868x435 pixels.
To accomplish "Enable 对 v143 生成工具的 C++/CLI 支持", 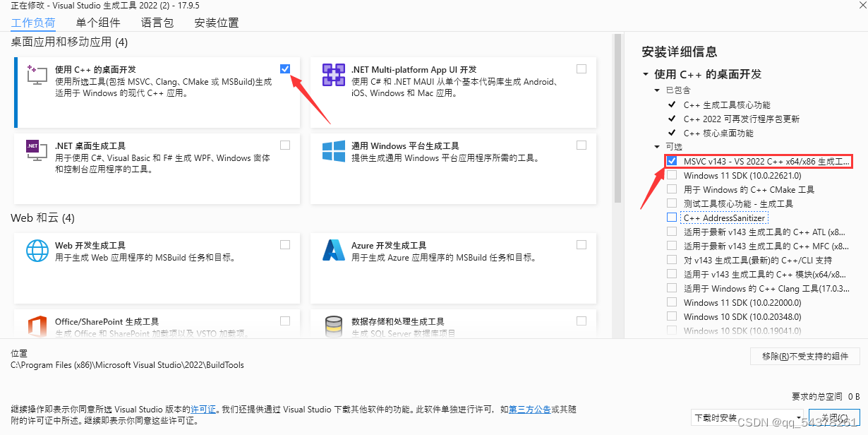I will [x=672, y=260].
